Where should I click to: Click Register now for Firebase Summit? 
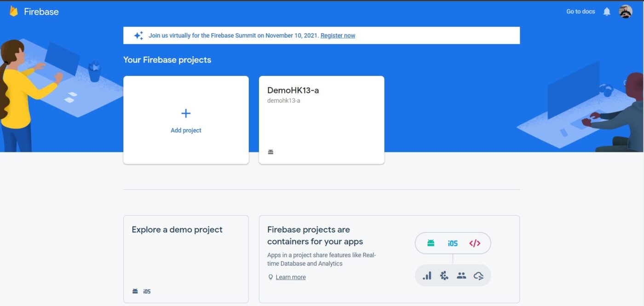pyautogui.click(x=338, y=35)
